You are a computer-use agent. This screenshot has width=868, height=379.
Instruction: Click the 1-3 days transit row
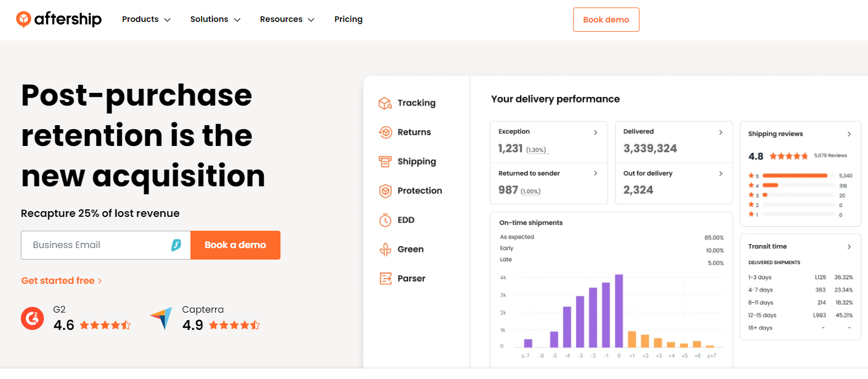tap(800, 277)
